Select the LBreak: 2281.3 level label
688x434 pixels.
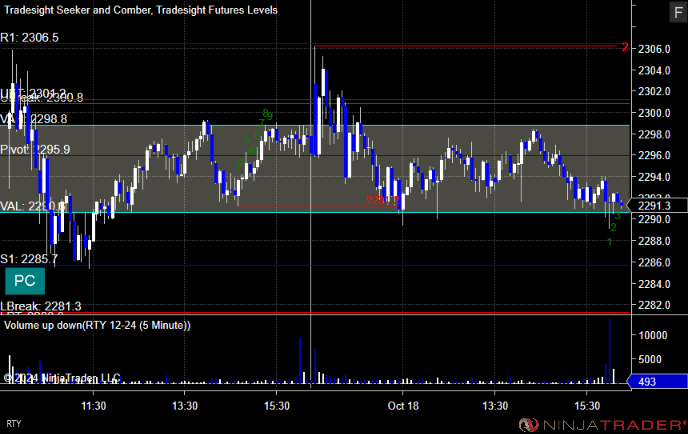pos(41,306)
